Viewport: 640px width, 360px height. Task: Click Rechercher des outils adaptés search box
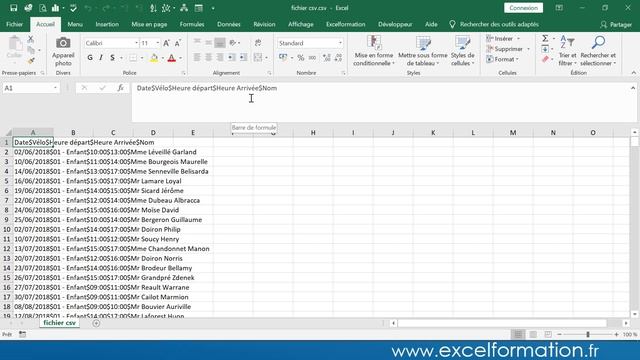(494, 24)
